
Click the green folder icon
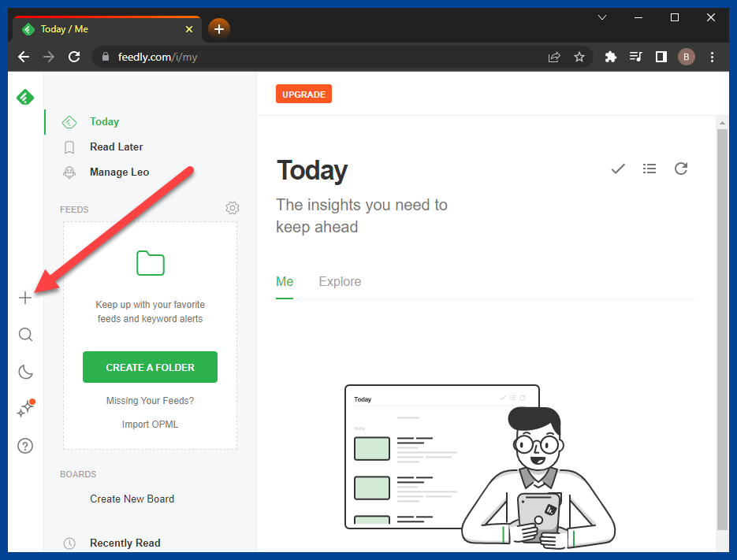(151, 263)
